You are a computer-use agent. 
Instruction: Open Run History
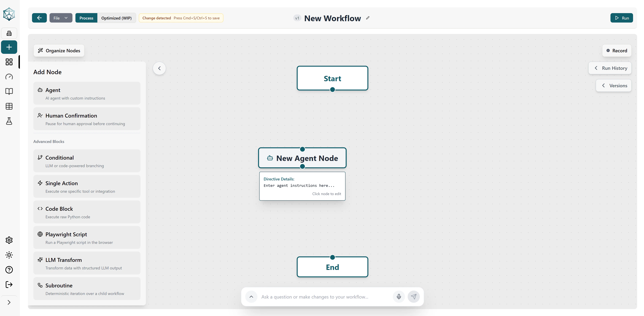coord(610,68)
